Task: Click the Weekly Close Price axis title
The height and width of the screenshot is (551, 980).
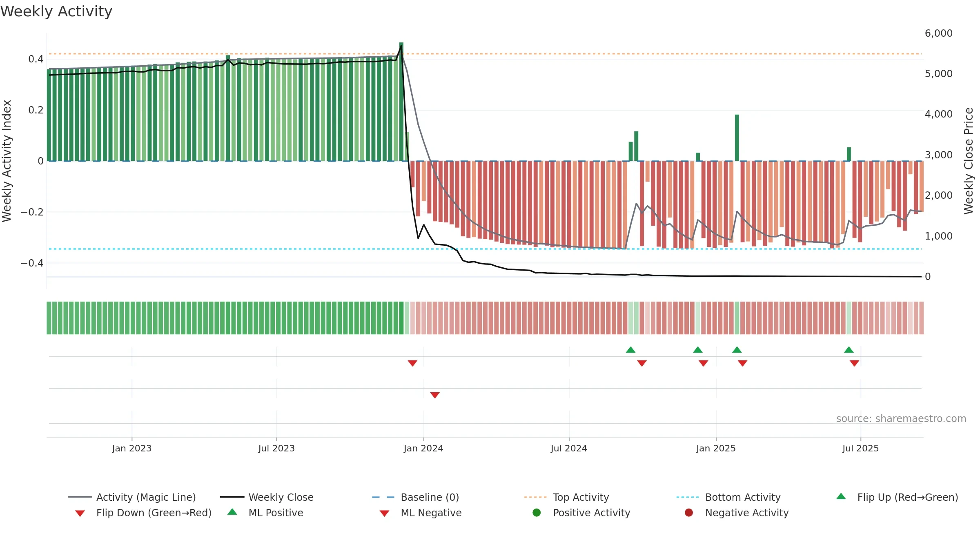Action: pos(969,161)
